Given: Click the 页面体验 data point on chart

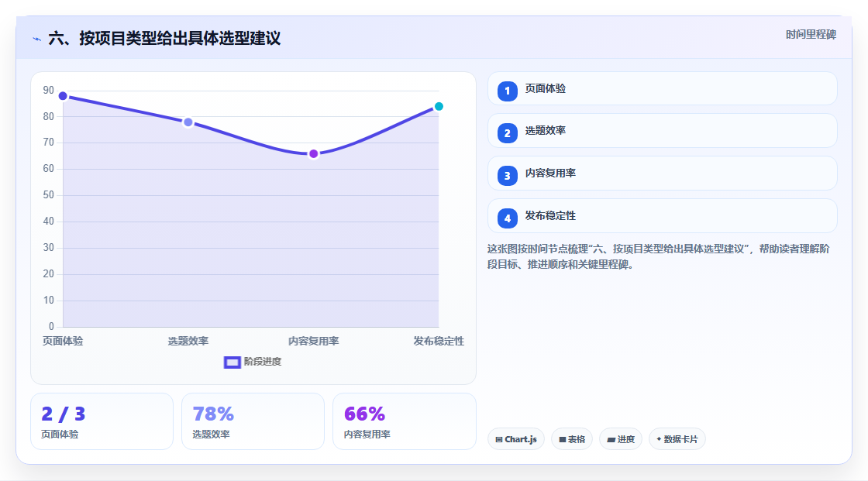Looking at the screenshot, I should (63, 96).
